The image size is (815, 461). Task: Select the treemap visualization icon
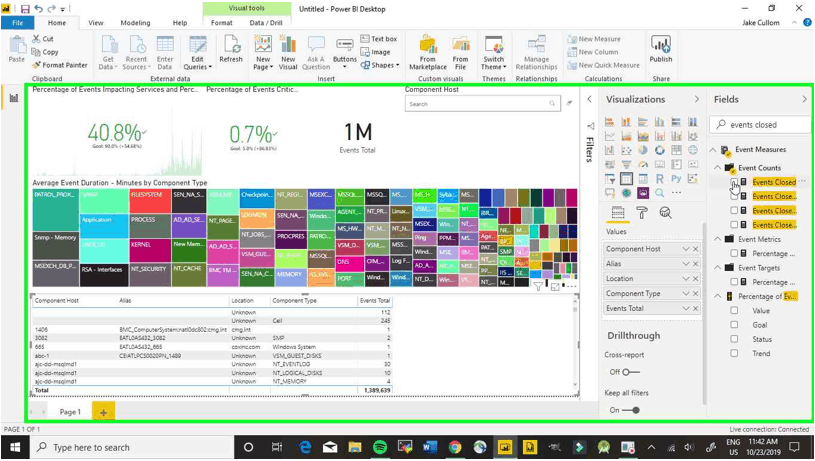click(676, 150)
